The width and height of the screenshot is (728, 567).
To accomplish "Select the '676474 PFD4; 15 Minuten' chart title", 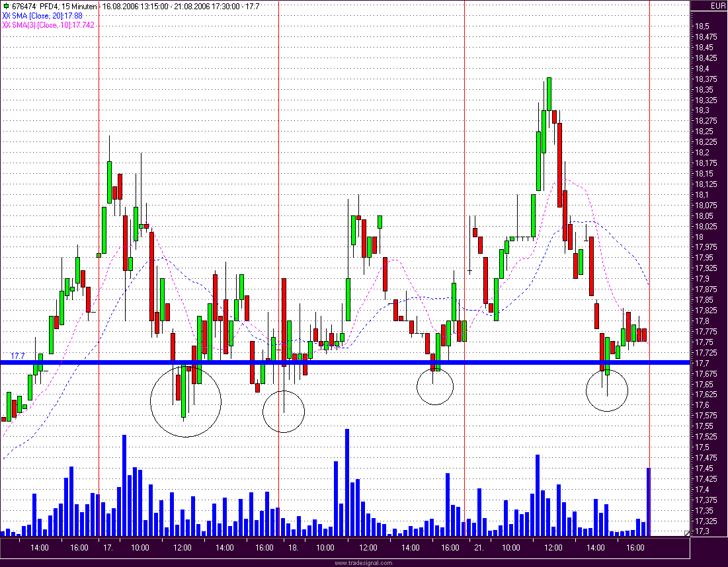I will (54, 7).
